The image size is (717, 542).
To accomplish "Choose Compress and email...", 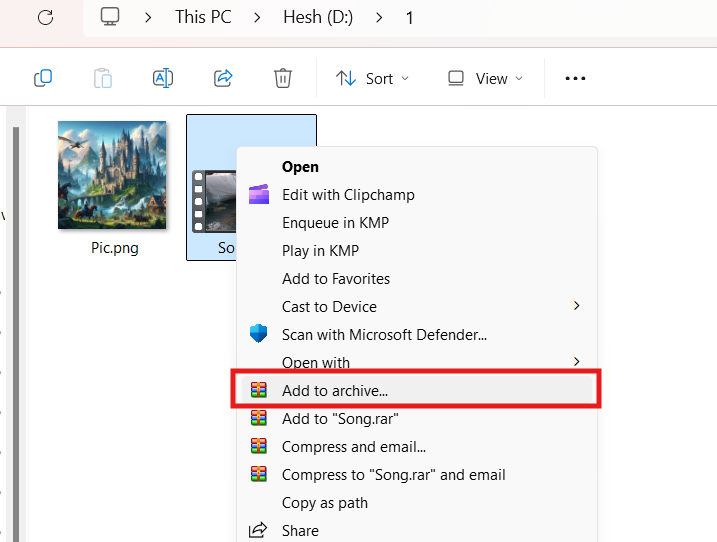I will tap(417, 446).
